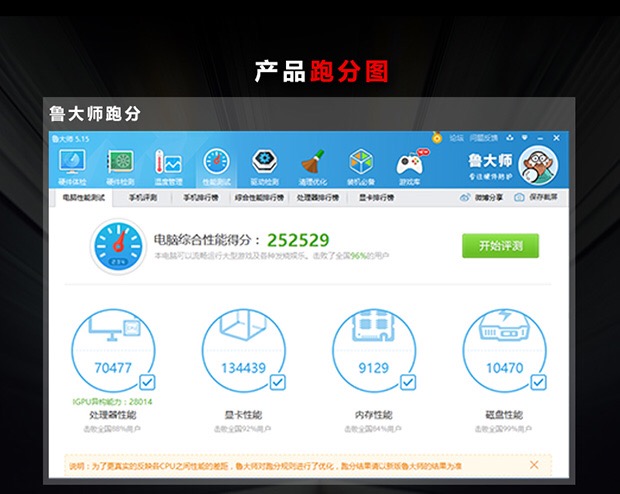The height and width of the screenshot is (494, 620).
Task: Click the 鲁大师 5.15 window title
Action: [71, 139]
